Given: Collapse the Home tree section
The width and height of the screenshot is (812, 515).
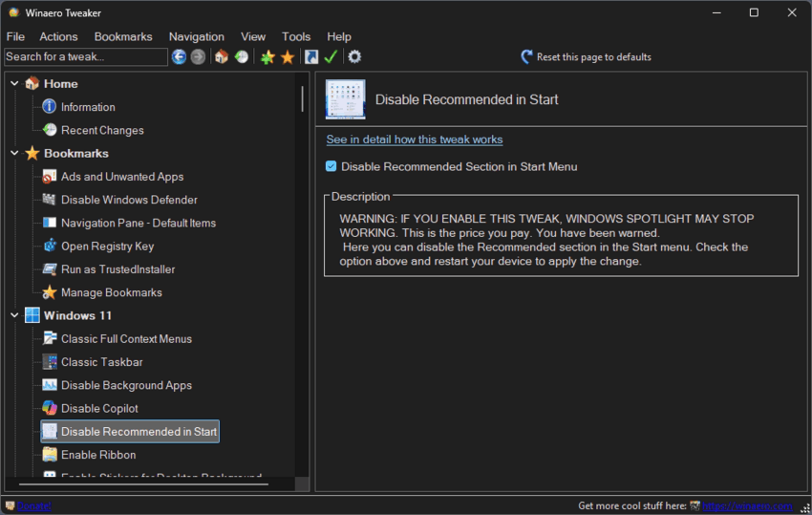Looking at the screenshot, I should point(14,83).
